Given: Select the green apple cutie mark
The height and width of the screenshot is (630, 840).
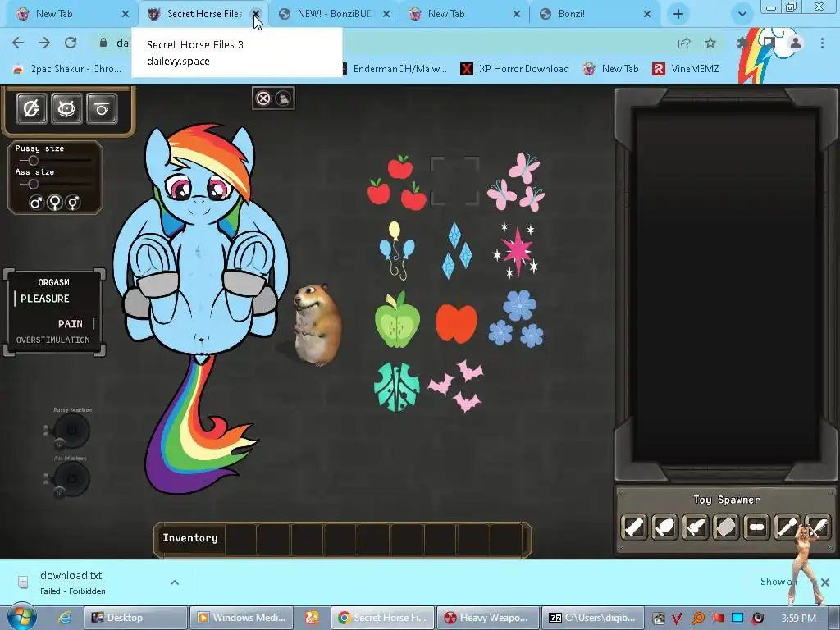Looking at the screenshot, I should tap(397, 320).
